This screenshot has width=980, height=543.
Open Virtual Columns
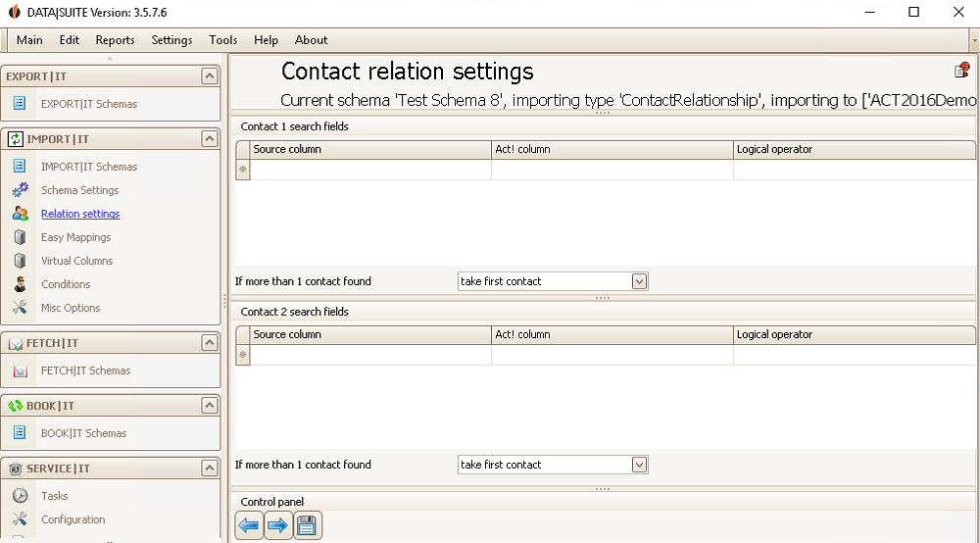pos(76,261)
